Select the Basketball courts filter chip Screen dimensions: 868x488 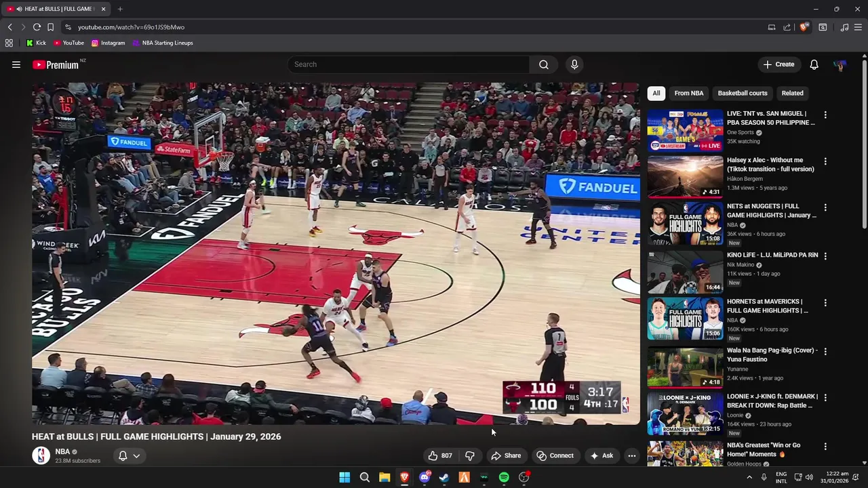tap(743, 93)
